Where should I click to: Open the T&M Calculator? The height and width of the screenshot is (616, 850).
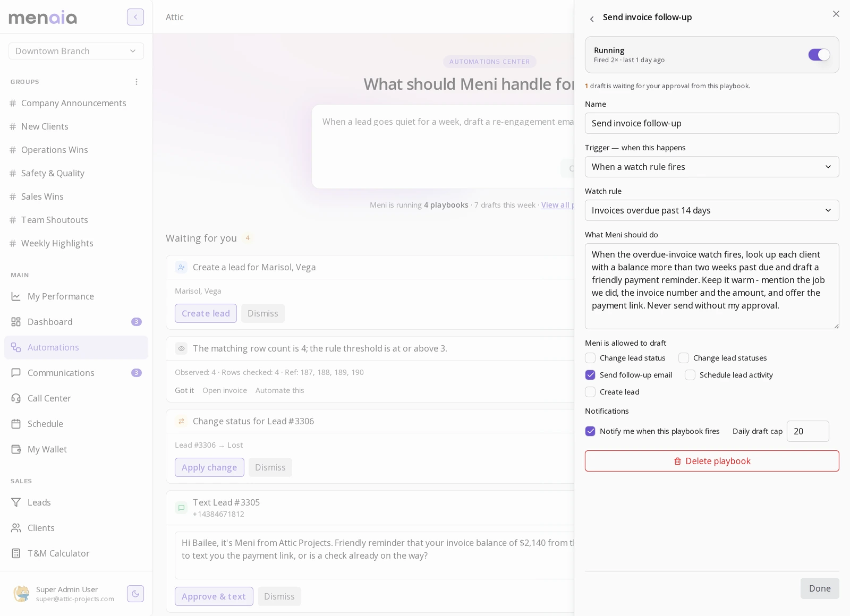click(76, 553)
